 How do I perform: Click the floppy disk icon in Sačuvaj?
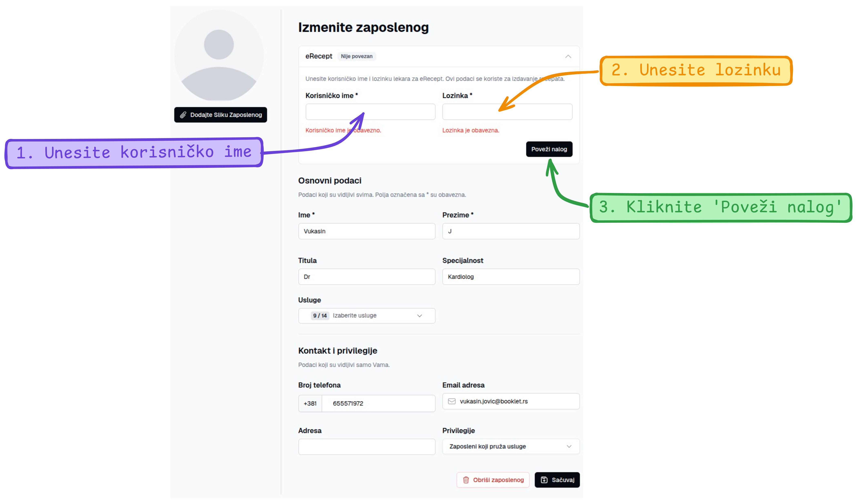pyautogui.click(x=544, y=480)
